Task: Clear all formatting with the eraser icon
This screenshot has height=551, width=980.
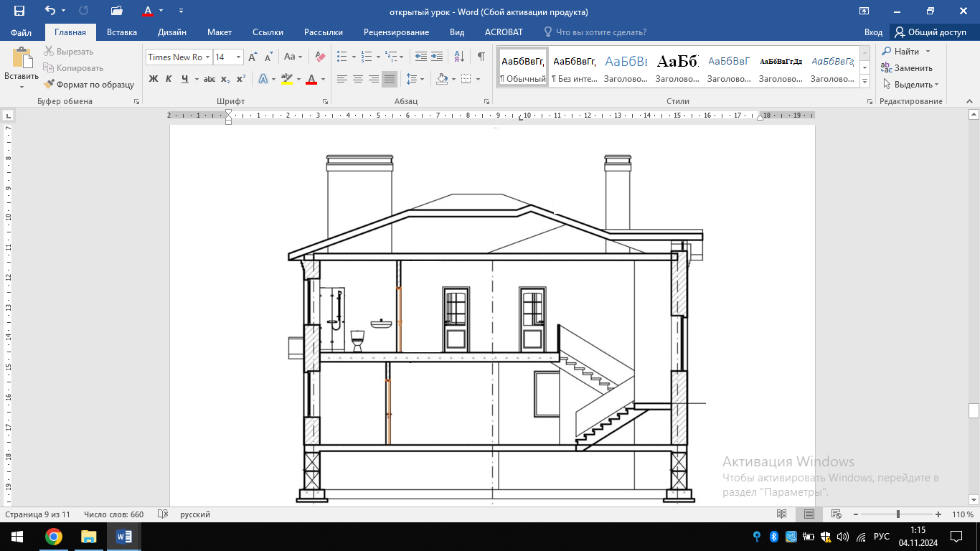Action: click(320, 57)
